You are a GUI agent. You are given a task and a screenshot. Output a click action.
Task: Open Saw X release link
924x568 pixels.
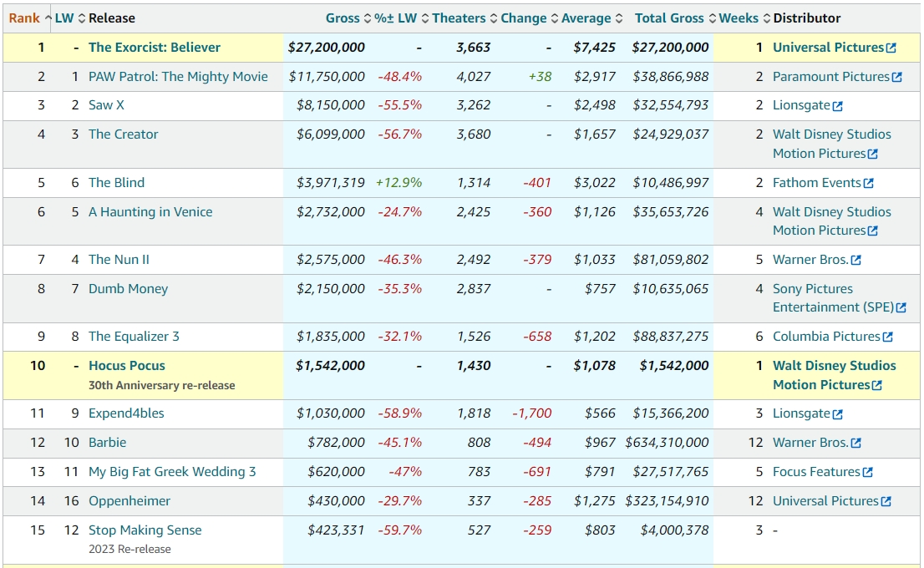point(106,105)
